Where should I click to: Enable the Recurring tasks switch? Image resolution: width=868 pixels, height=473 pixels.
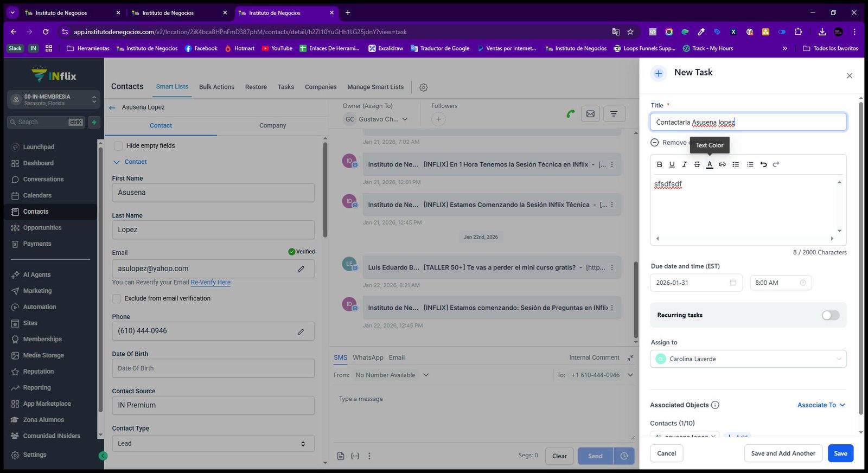[830, 315]
